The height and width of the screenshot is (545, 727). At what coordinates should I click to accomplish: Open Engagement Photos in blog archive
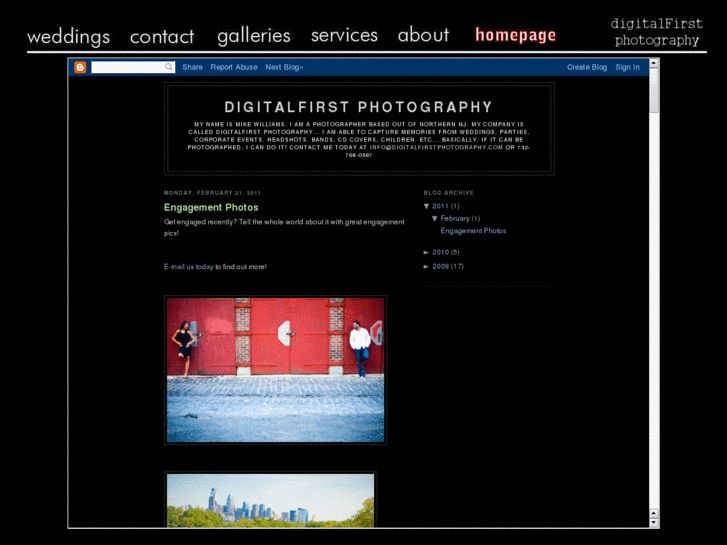[x=473, y=231]
